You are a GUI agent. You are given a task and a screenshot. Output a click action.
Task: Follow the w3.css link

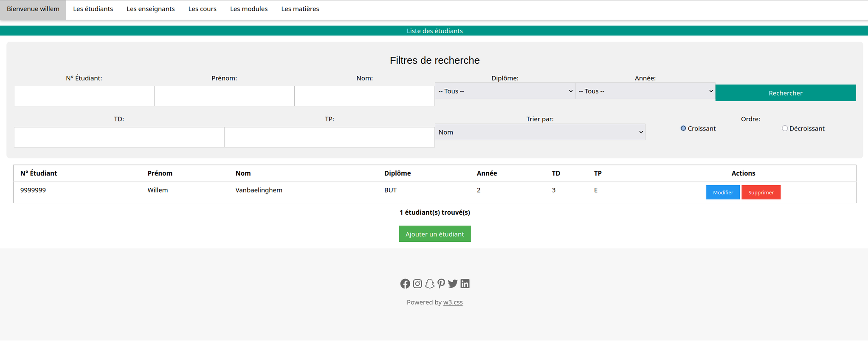453,302
